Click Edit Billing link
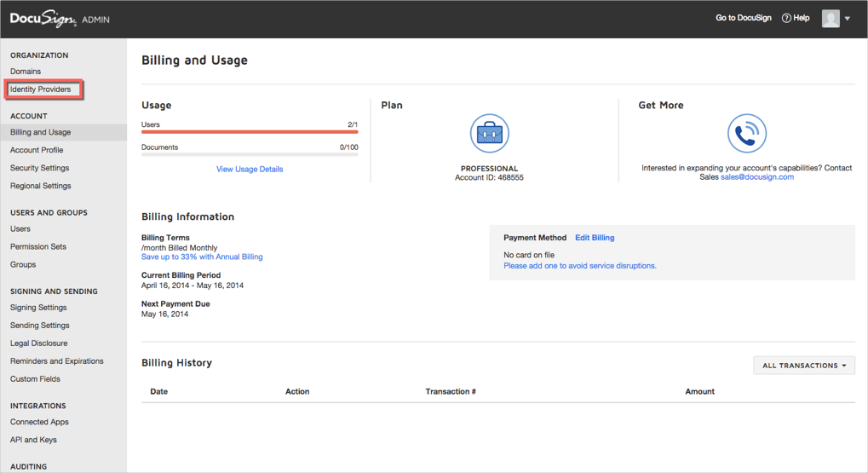The width and height of the screenshot is (868, 473). (595, 238)
